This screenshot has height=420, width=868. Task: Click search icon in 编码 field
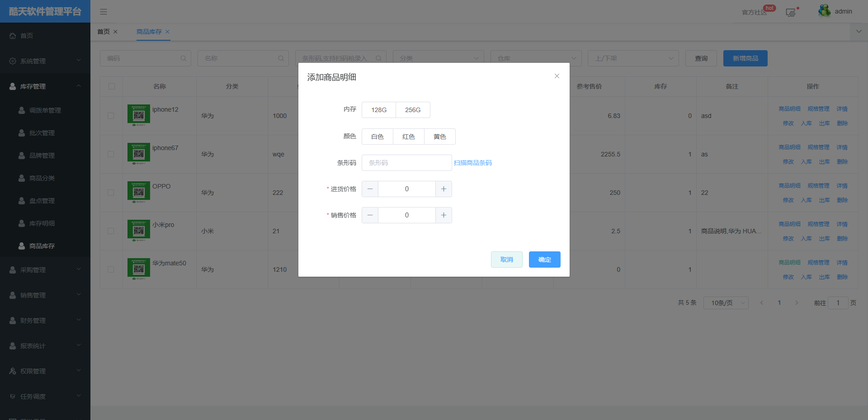(183, 58)
